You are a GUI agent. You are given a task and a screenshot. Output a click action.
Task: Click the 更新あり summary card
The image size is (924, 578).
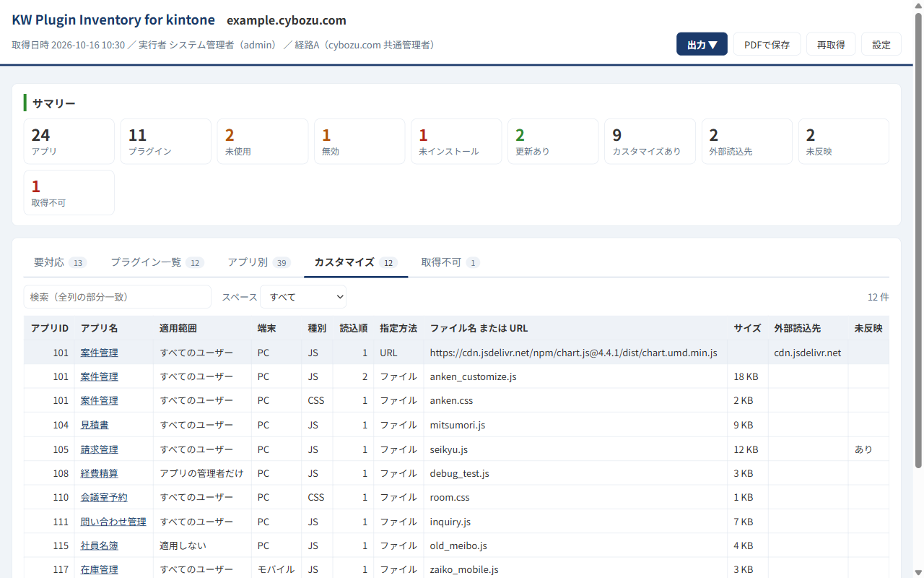(x=553, y=142)
